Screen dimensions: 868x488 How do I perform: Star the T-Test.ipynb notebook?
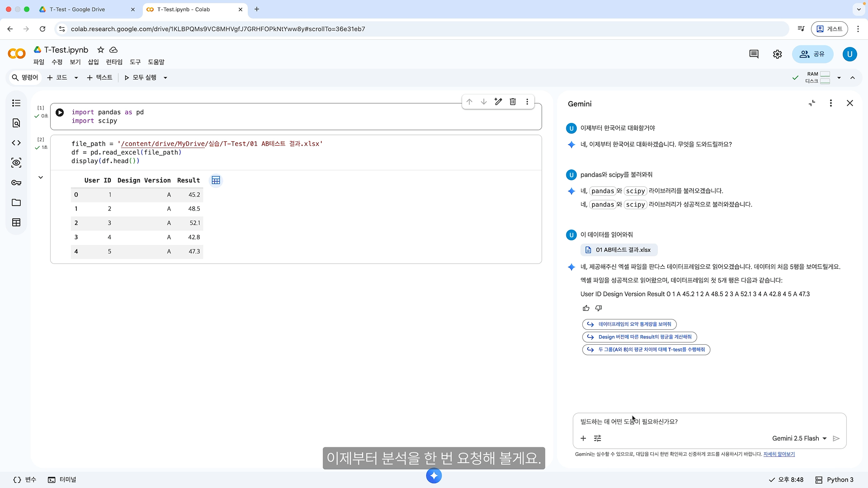click(x=100, y=50)
